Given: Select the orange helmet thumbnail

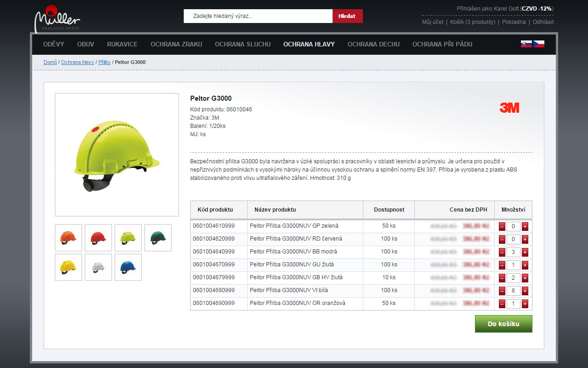Looking at the screenshot, I should tap(68, 238).
